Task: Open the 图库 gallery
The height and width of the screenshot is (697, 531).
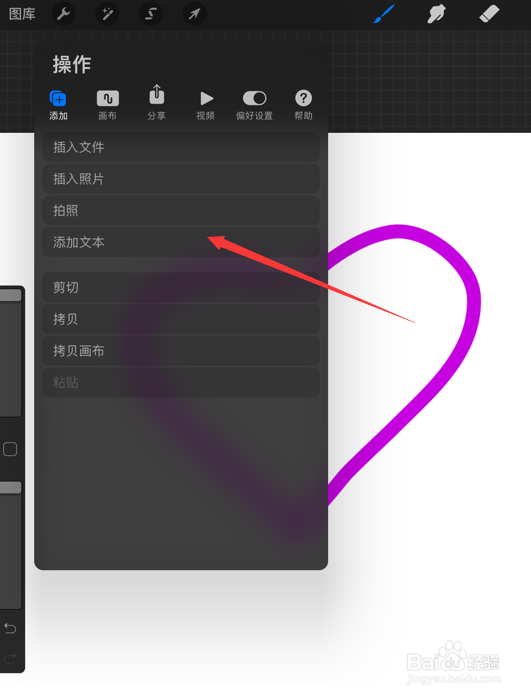Action: 22,14
